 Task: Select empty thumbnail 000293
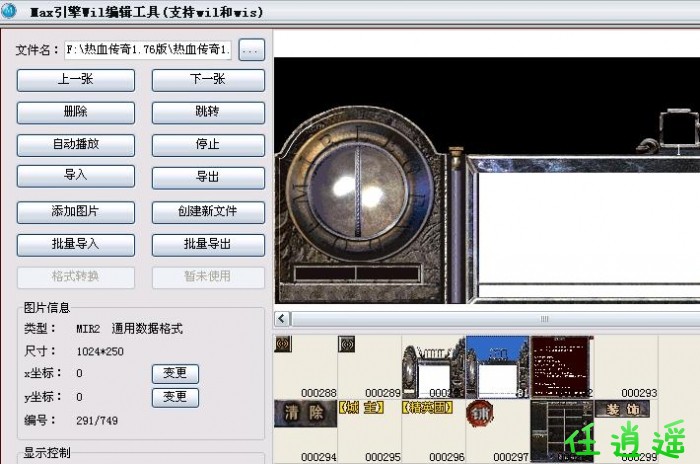626,367
